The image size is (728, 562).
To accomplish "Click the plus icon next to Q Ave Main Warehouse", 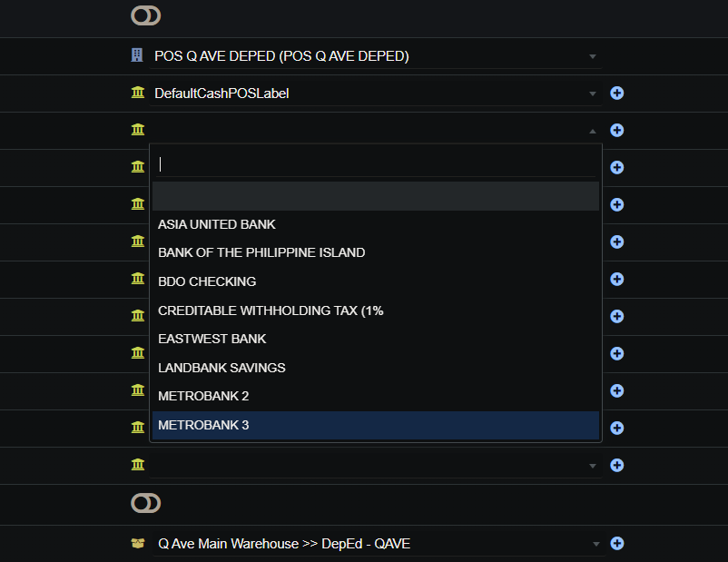I will pyautogui.click(x=617, y=543).
